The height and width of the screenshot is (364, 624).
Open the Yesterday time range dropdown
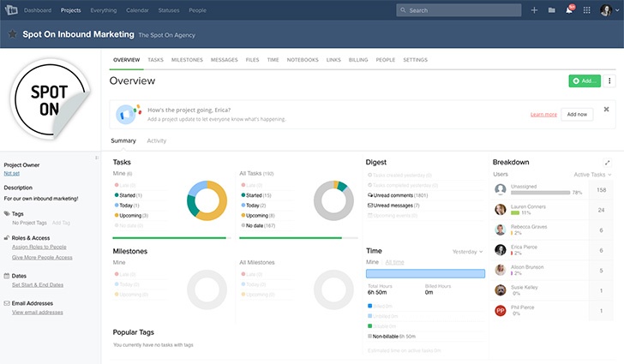point(467,252)
